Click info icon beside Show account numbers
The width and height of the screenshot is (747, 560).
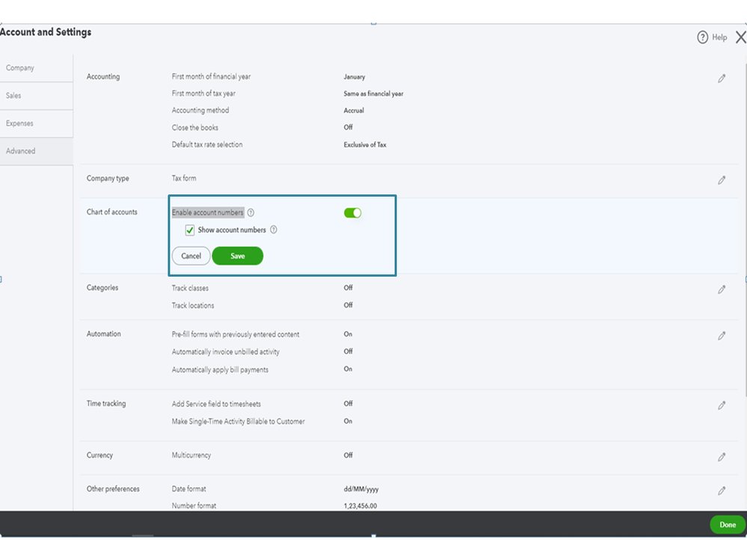(274, 230)
